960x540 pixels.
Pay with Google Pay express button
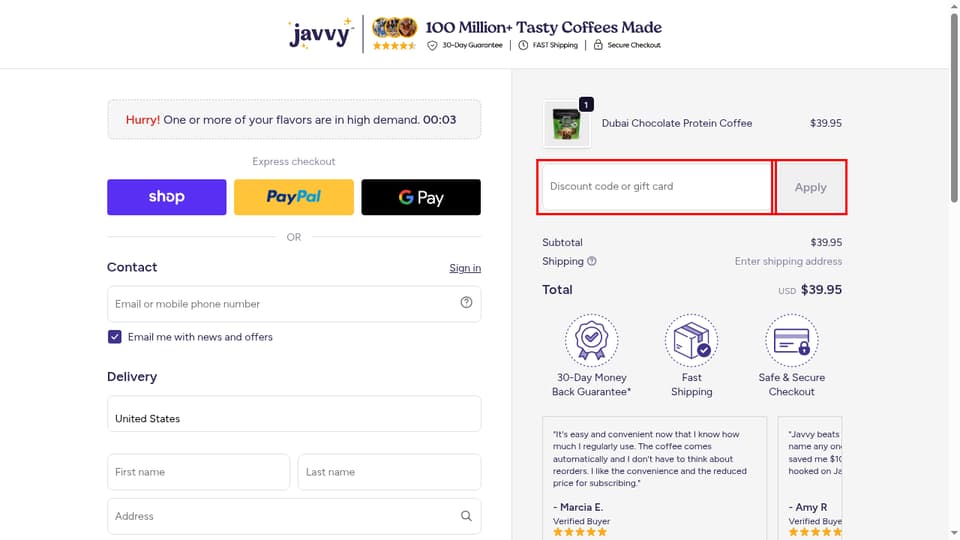(421, 197)
